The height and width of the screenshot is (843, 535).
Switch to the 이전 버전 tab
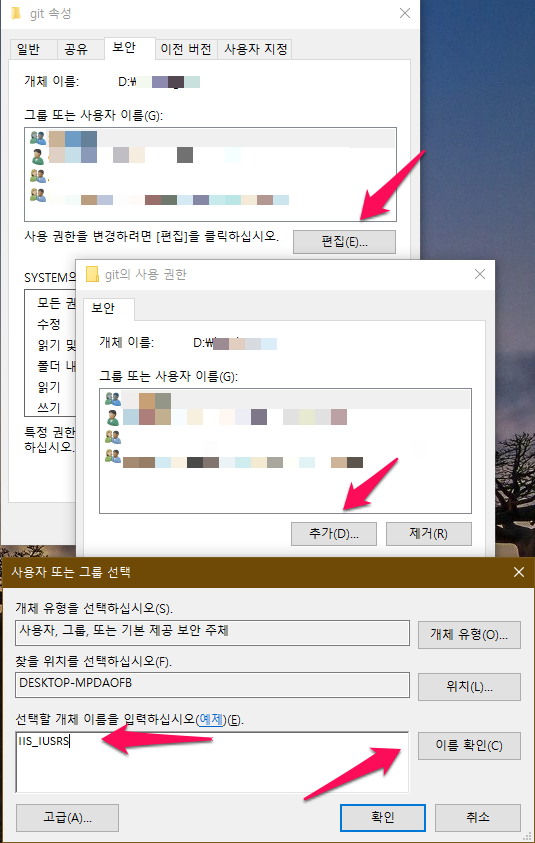(186, 49)
